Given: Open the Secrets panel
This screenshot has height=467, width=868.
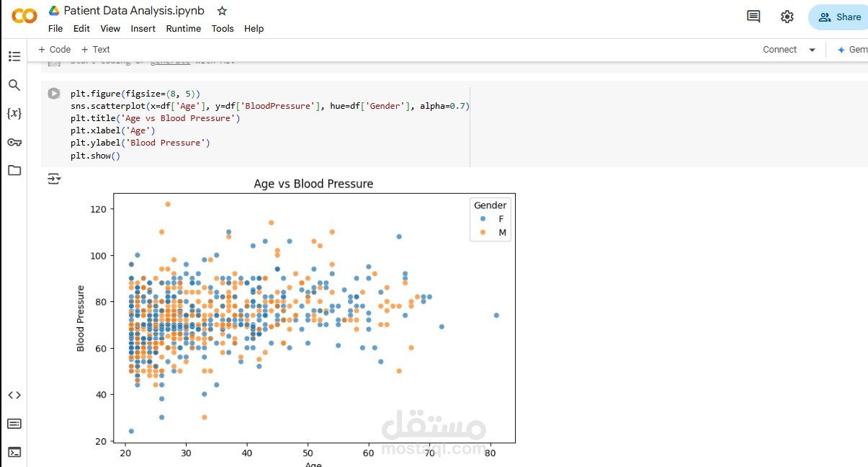Looking at the screenshot, I should (x=14, y=142).
